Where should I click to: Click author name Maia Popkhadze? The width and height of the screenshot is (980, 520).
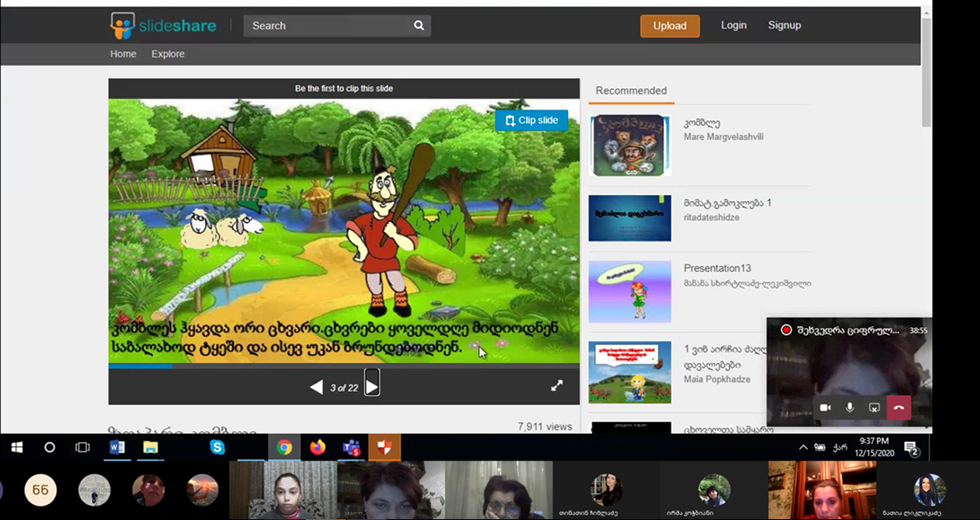(x=717, y=378)
